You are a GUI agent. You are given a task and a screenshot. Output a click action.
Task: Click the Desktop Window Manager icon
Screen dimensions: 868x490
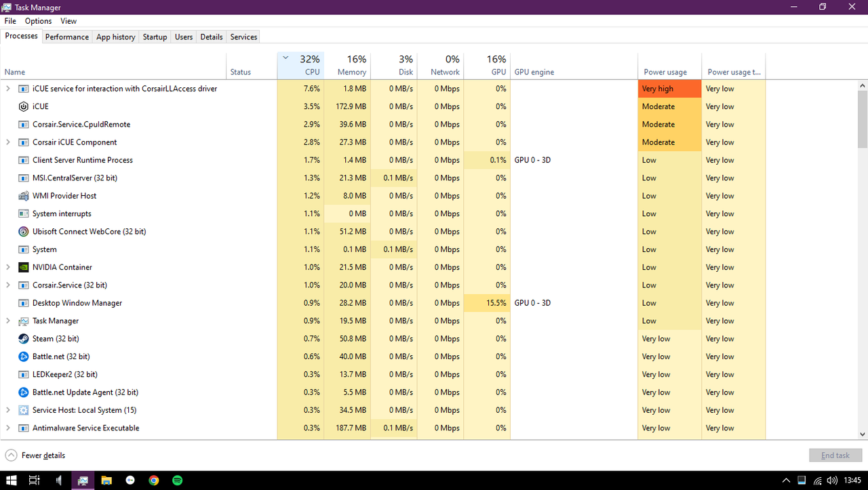pyautogui.click(x=24, y=303)
